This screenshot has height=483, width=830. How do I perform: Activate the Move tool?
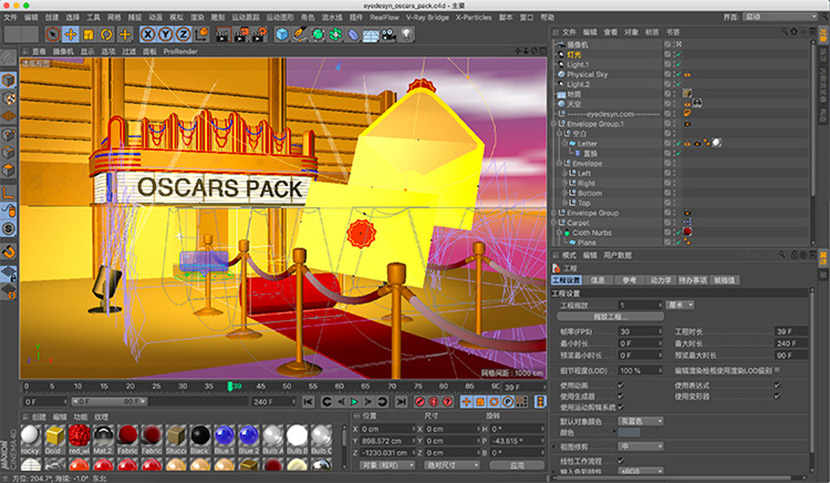click(x=70, y=35)
